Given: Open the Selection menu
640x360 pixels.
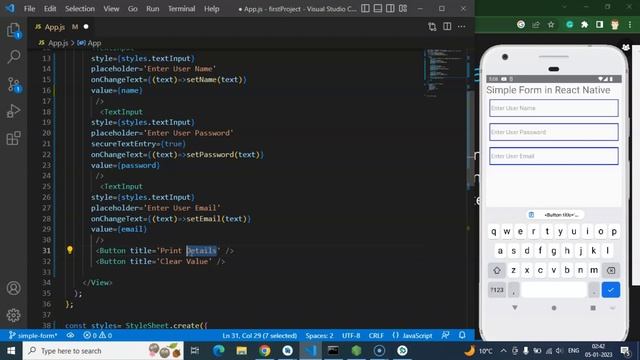Looking at the screenshot, I should (x=80, y=9).
